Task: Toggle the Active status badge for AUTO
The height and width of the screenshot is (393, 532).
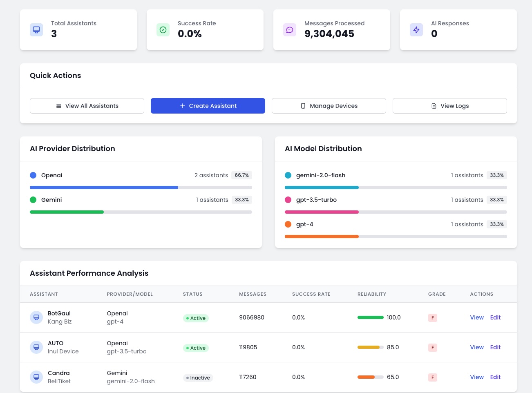Action: tap(196, 348)
